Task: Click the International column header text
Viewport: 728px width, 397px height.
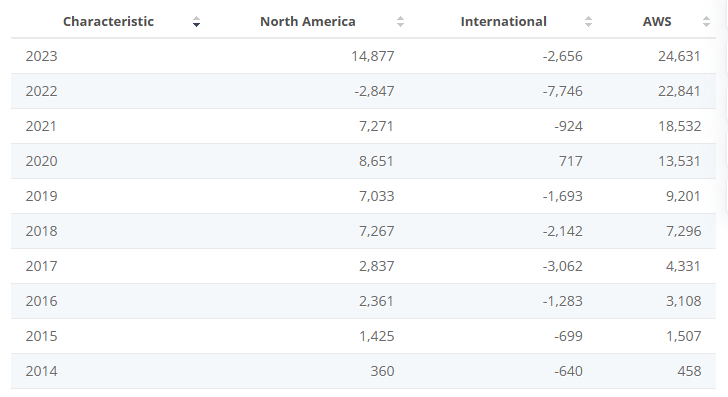Action: pos(503,22)
